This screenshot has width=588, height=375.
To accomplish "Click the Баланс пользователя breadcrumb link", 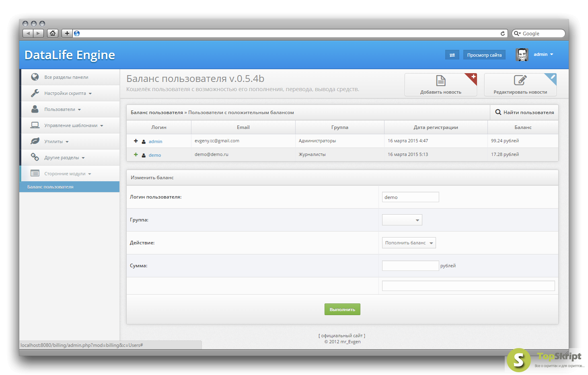I will point(157,113).
